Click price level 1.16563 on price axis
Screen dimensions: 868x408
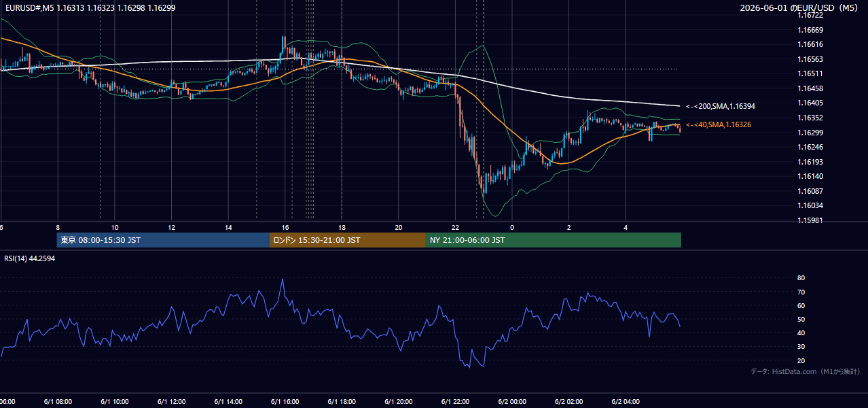811,59
